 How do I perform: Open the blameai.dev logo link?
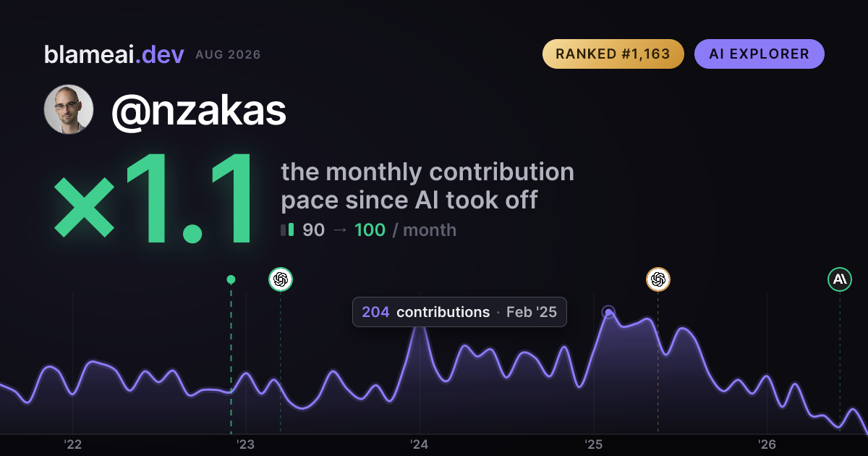[114, 54]
